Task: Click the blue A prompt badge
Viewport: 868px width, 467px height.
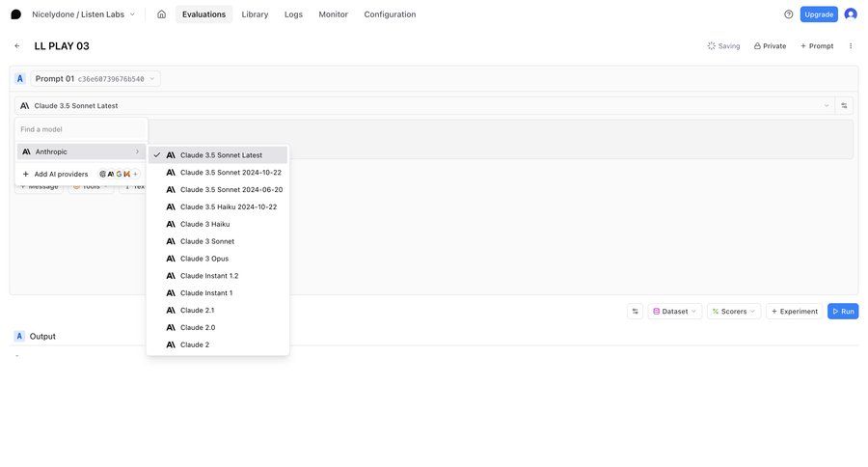Action: click(x=20, y=79)
